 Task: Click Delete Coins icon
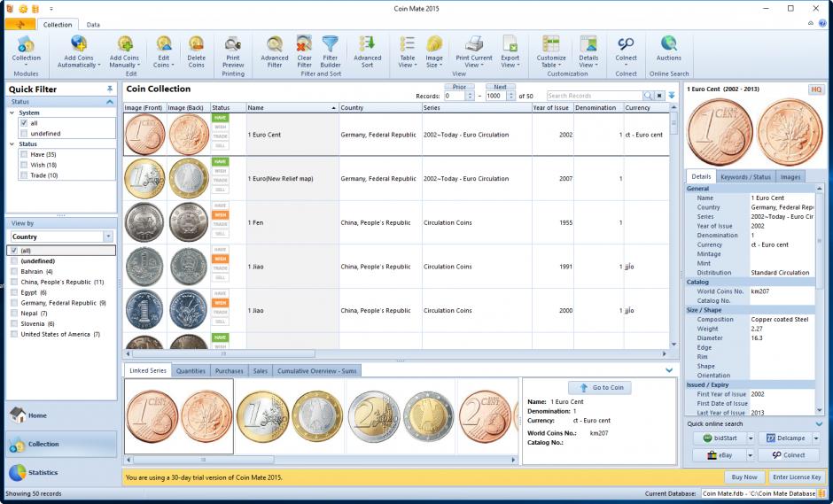pos(196,44)
